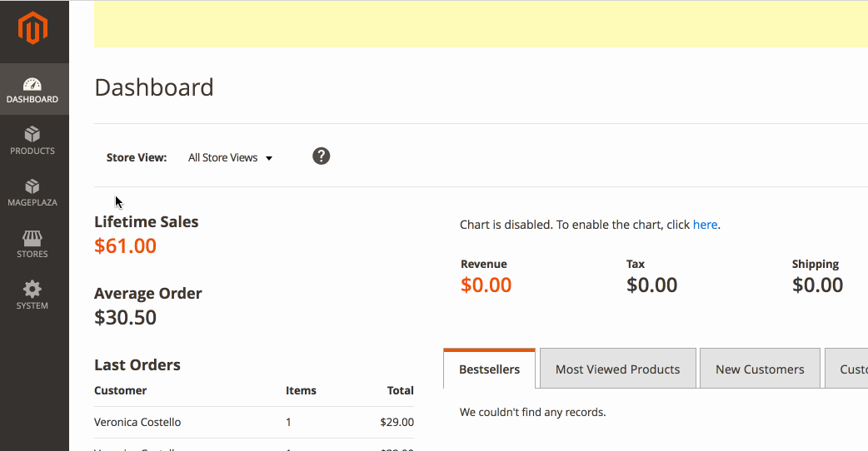Click the Store View help question icon
This screenshot has width=868, height=451.
[321, 156]
